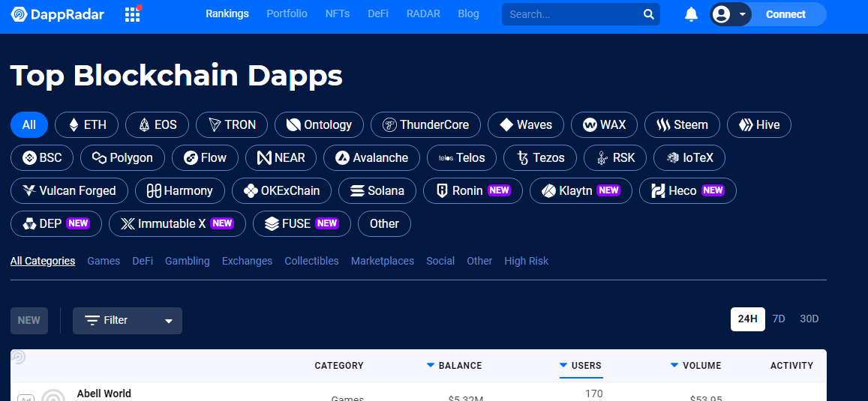The image size is (868, 401).
Task: Sort table by BALANCE column
Action: point(454,366)
